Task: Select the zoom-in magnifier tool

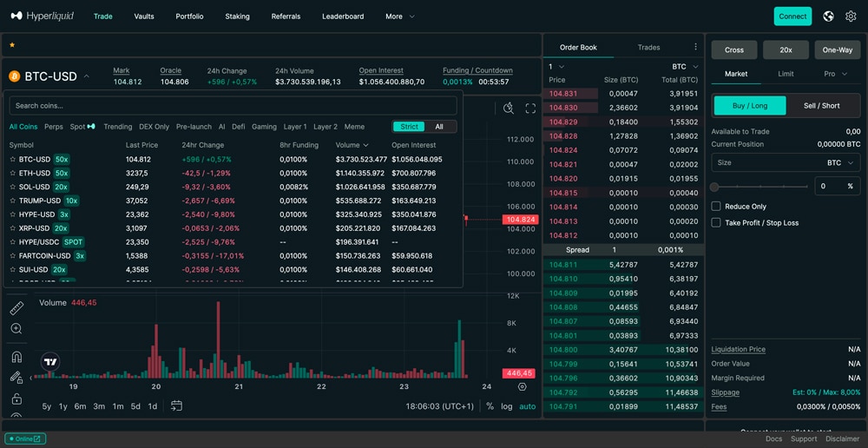Action: coord(16,329)
